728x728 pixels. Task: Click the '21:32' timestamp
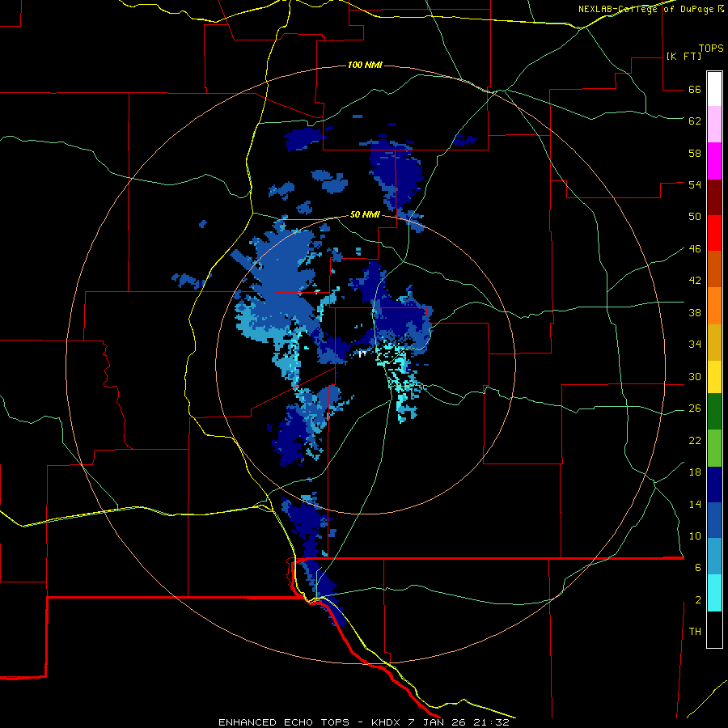[492, 722]
